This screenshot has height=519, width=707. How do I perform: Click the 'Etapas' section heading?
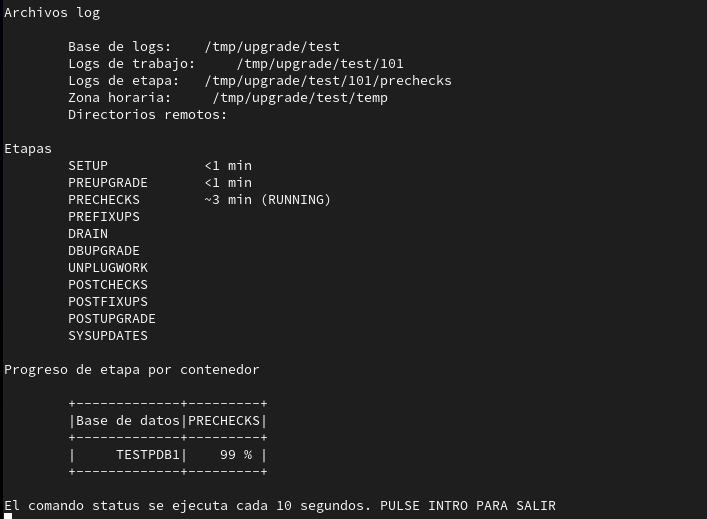tap(28, 149)
